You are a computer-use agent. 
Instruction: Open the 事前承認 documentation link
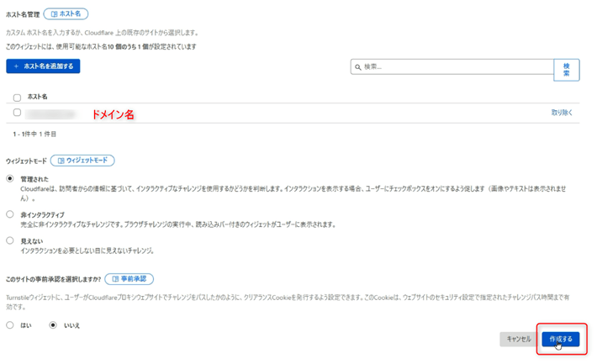129,279
